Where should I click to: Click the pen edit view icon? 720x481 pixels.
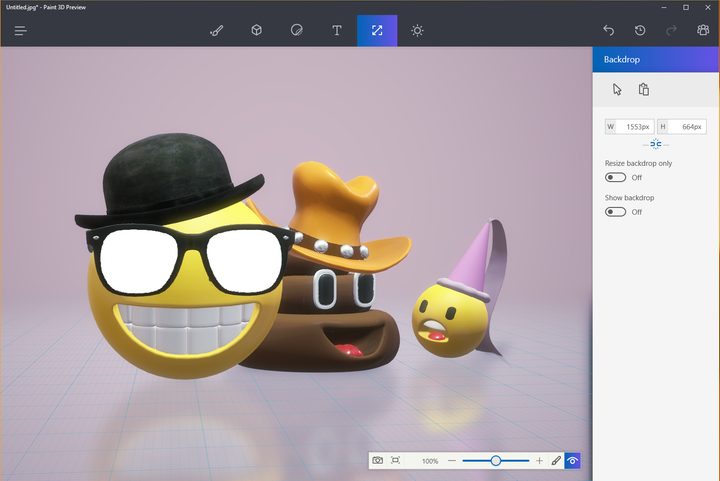pyautogui.click(x=556, y=460)
